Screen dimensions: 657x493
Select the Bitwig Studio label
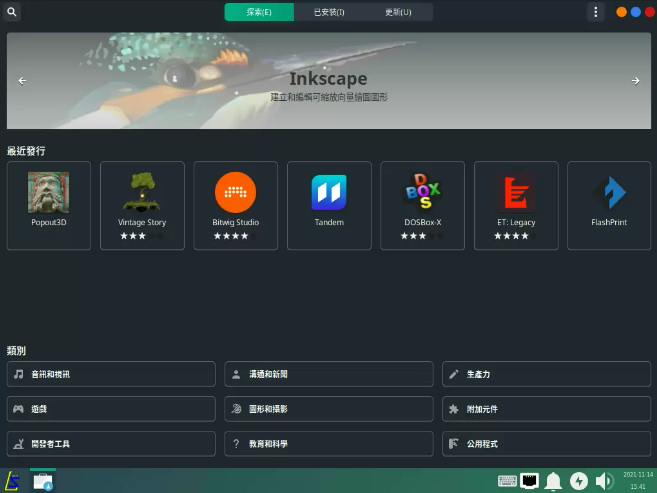(x=235, y=222)
